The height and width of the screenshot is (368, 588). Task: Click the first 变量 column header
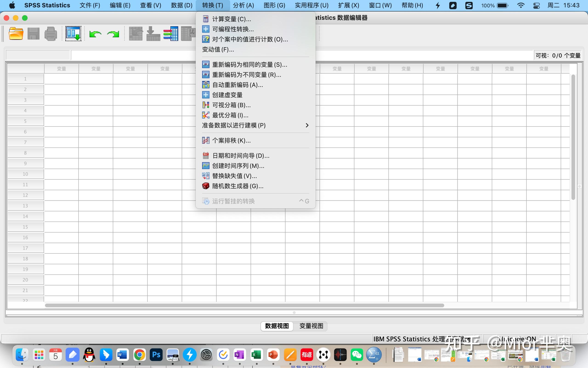click(x=62, y=69)
